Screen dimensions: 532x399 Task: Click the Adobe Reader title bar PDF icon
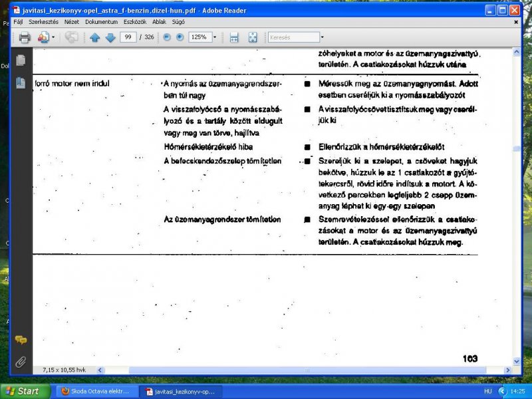[x=16, y=10]
